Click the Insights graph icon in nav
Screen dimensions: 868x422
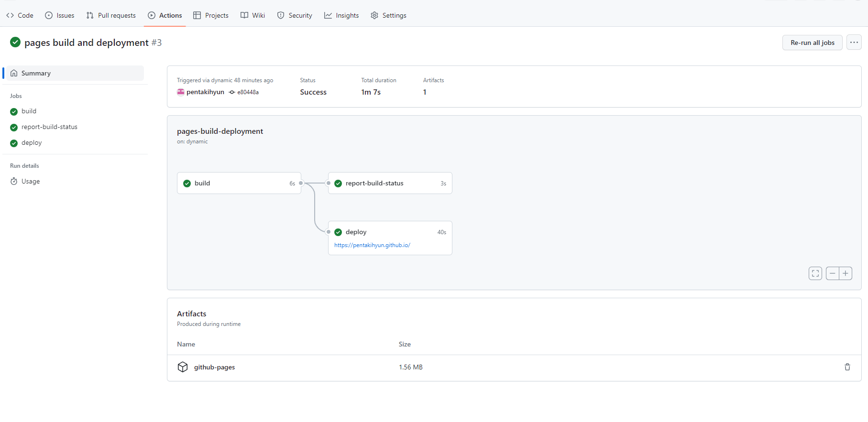(328, 15)
